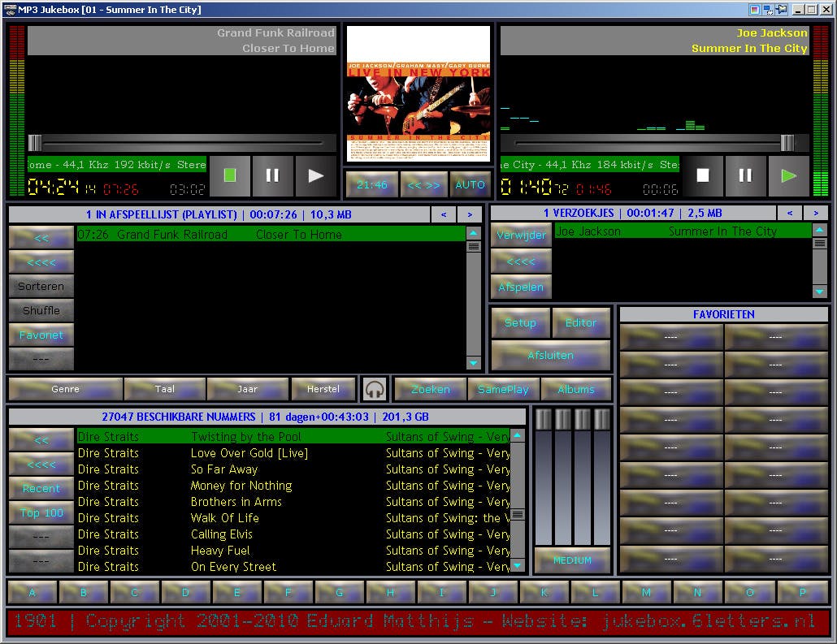Screen dimensions: 837x644
Task: Open the Taal filter
Action: click(165, 389)
